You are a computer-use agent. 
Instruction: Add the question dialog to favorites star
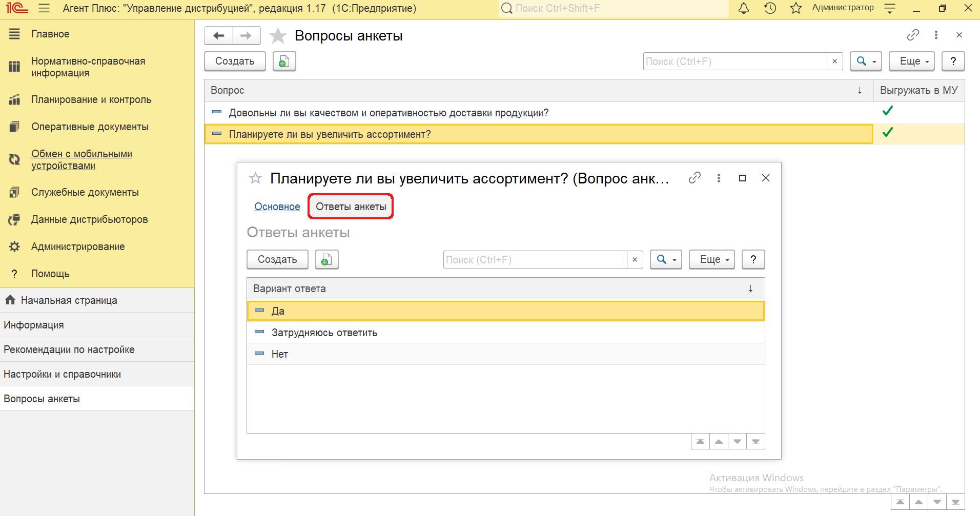coord(255,178)
